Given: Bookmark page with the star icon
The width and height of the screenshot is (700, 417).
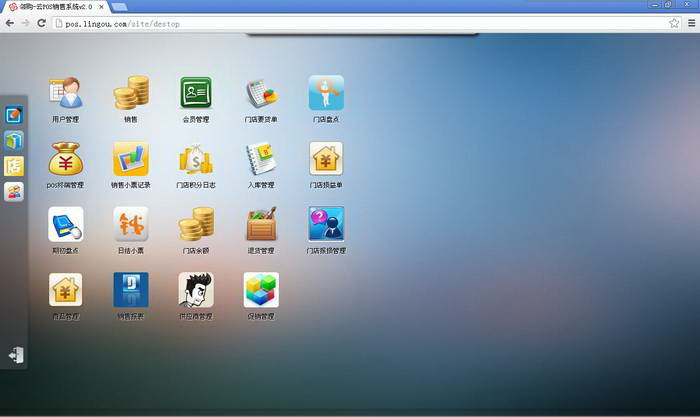Looking at the screenshot, I should (x=675, y=22).
